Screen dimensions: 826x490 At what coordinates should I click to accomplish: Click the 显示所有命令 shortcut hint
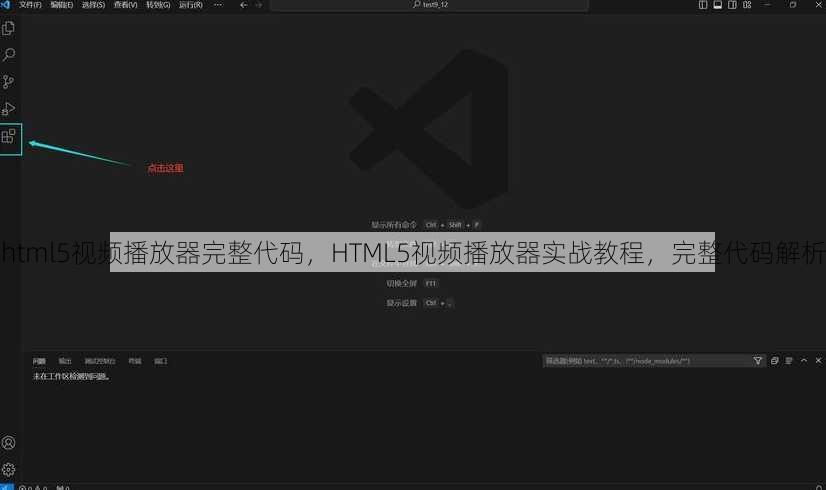point(426,225)
